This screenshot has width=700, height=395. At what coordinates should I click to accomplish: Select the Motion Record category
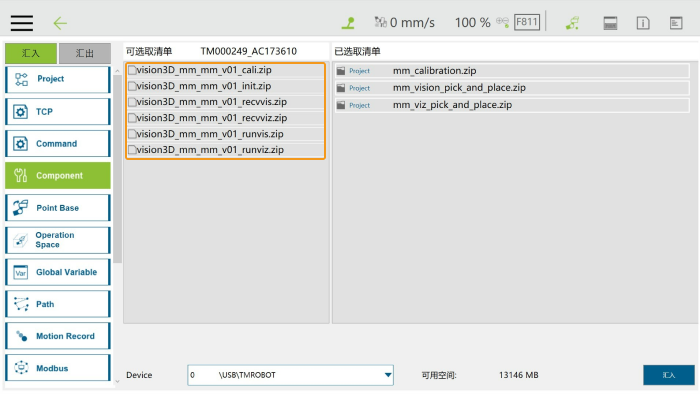pyautogui.click(x=58, y=336)
